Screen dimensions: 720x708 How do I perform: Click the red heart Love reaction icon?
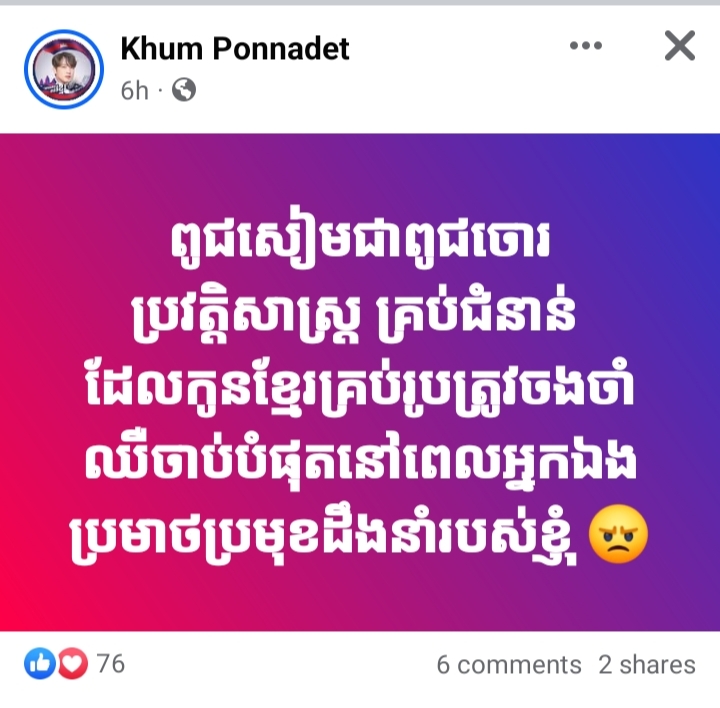coord(73,663)
